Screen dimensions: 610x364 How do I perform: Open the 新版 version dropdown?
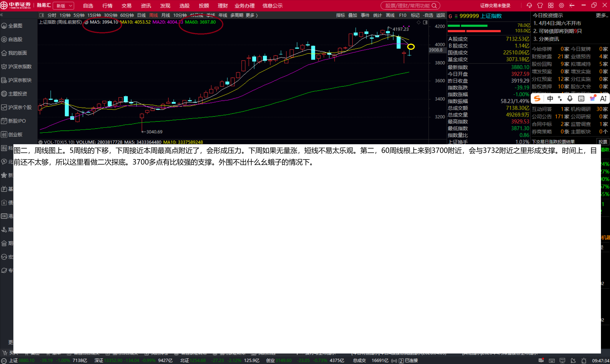(64, 6)
